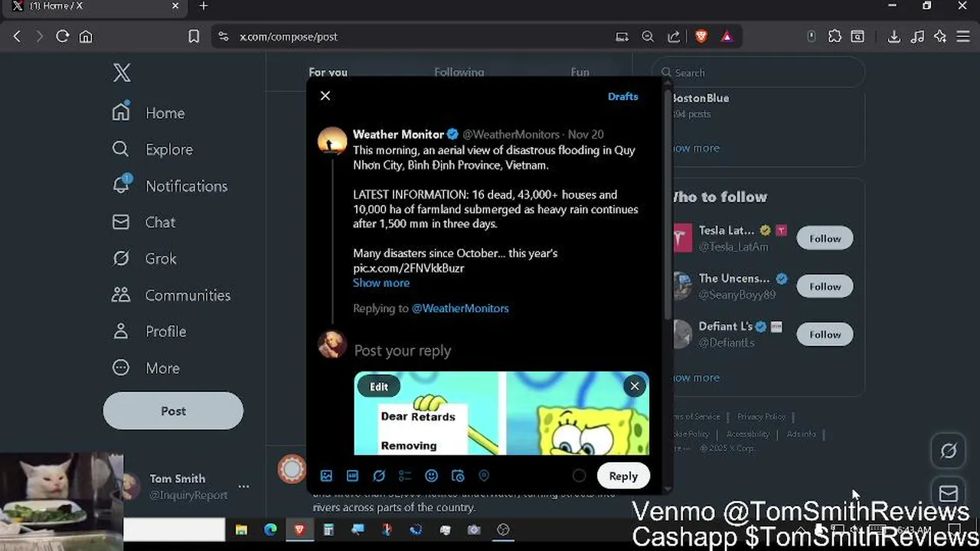The width and height of the screenshot is (980, 551).
Task: Go back in browser
Action: tap(17, 36)
